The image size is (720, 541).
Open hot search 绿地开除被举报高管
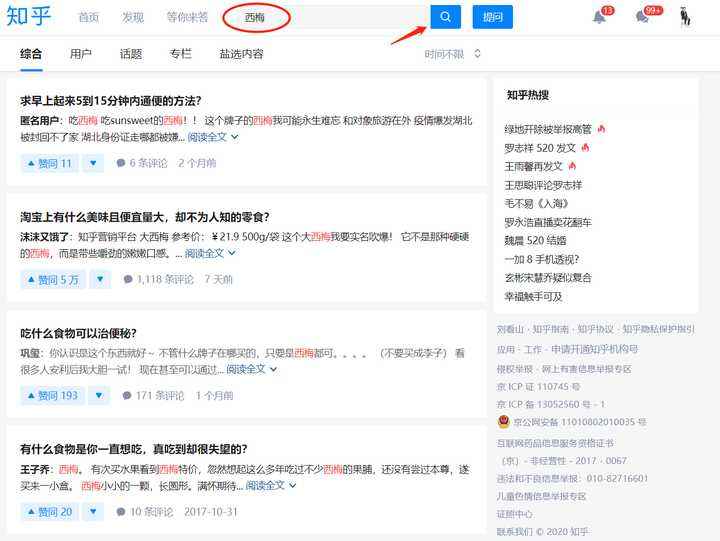tap(548, 130)
